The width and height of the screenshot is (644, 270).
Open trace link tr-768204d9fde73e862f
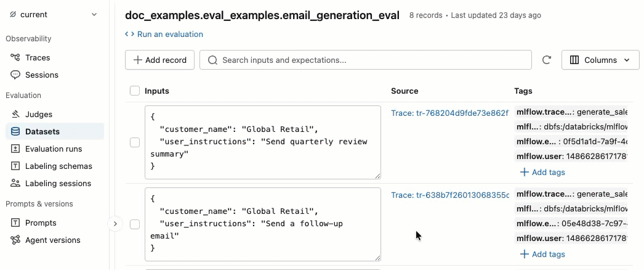(449, 113)
